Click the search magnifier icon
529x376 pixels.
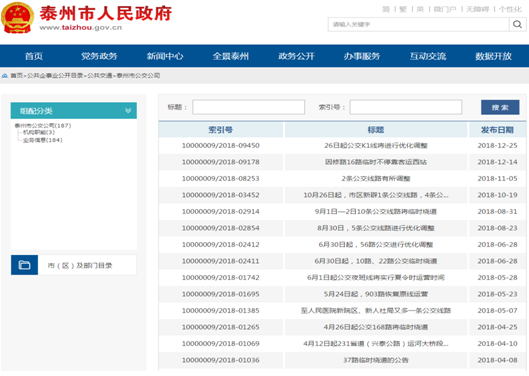coord(517,24)
